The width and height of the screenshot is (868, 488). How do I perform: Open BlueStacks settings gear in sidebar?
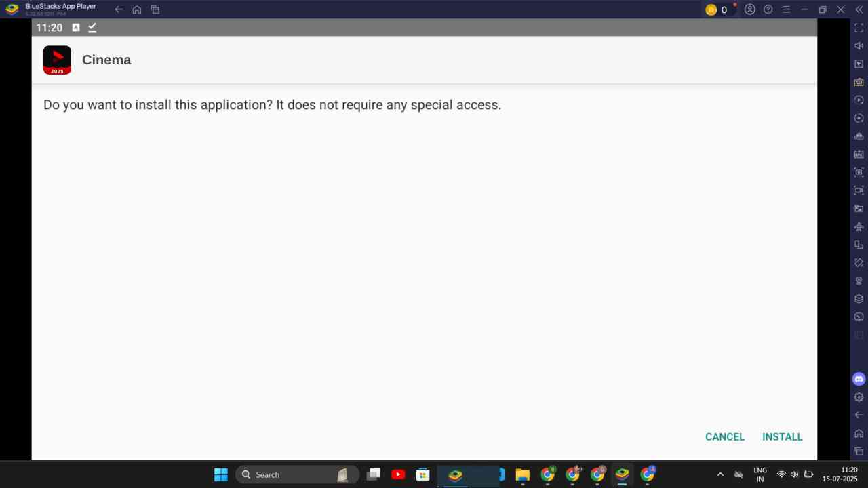859,397
